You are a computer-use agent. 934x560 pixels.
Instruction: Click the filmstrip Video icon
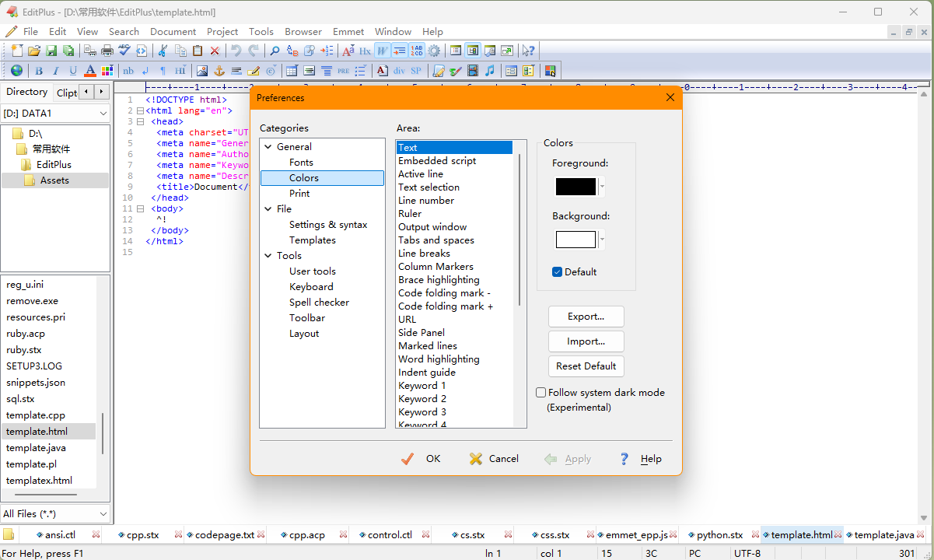pos(472,71)
